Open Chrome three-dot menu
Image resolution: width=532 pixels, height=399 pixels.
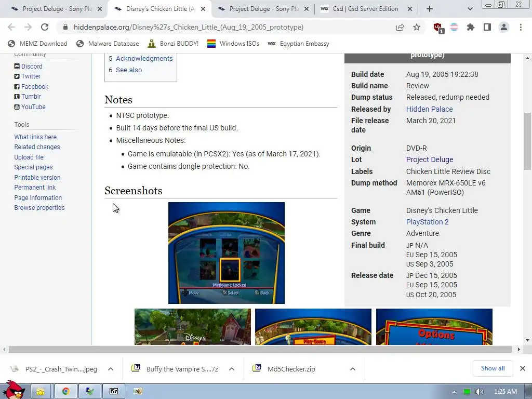(x=521, y=27)
